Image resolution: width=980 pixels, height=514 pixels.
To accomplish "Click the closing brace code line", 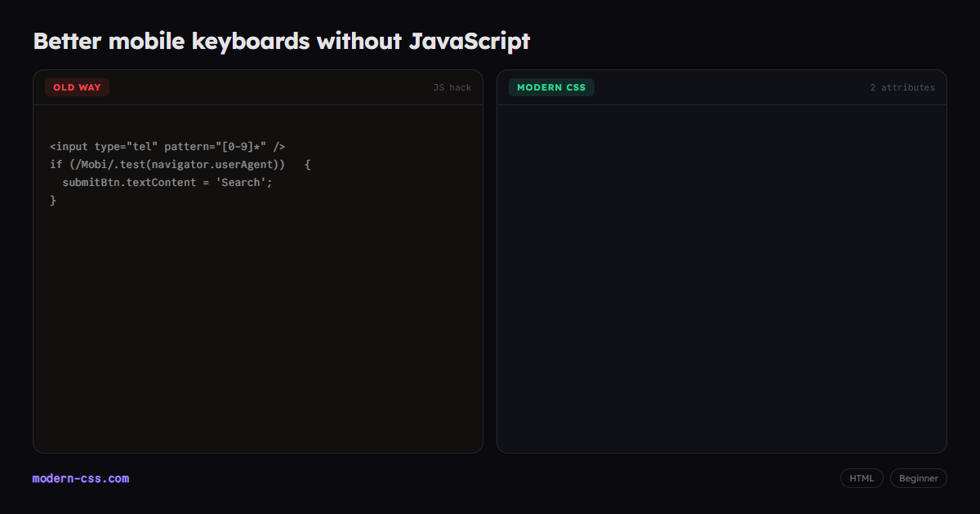I will (x=53, y=201).
